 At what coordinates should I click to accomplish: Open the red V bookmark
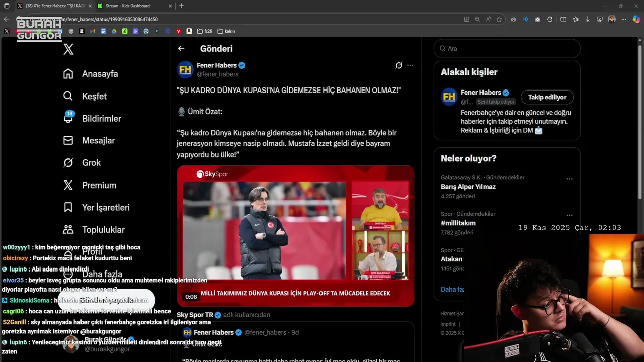[178, 31]
